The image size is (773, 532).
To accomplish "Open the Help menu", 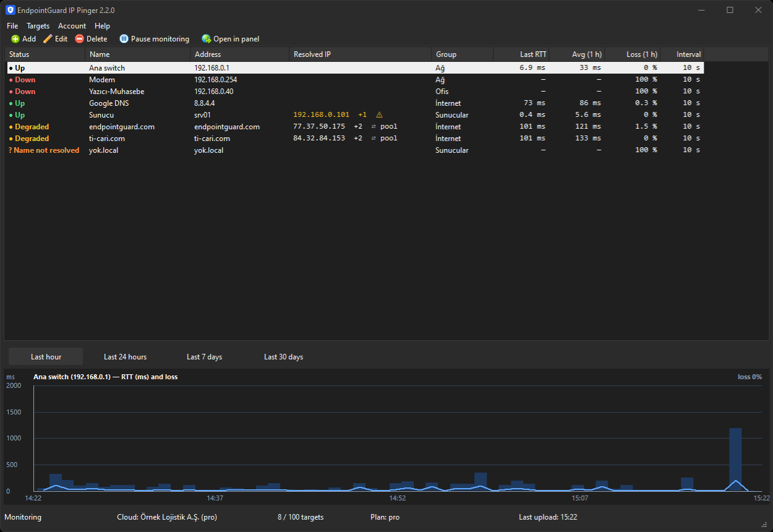I will (102, 26).
